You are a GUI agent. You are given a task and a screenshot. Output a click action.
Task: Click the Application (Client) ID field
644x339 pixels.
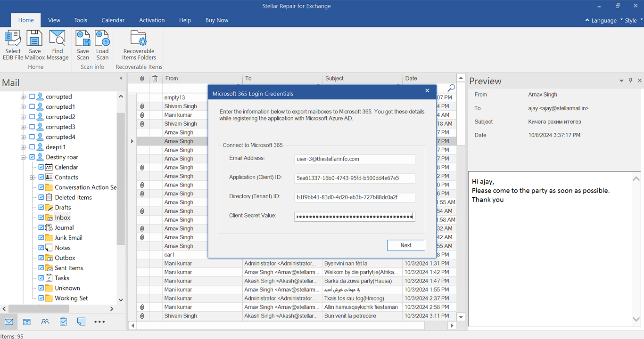[355, 178]
